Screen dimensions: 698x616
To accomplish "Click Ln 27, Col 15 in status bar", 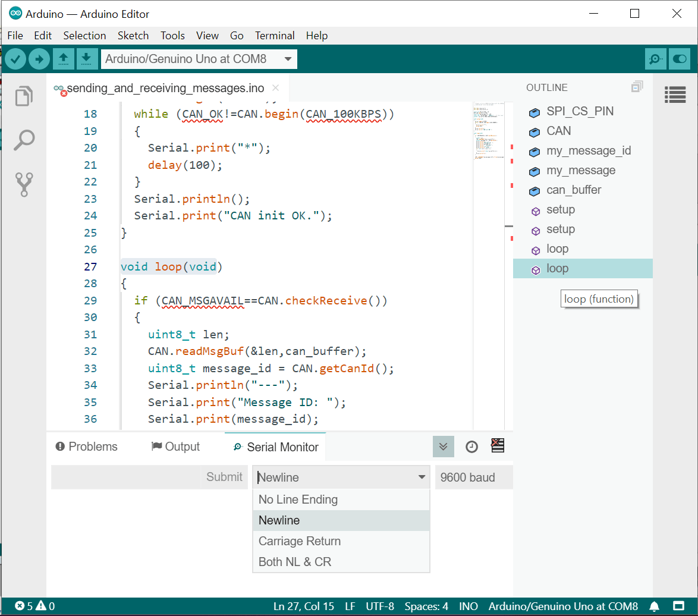I will click(304, 606).
